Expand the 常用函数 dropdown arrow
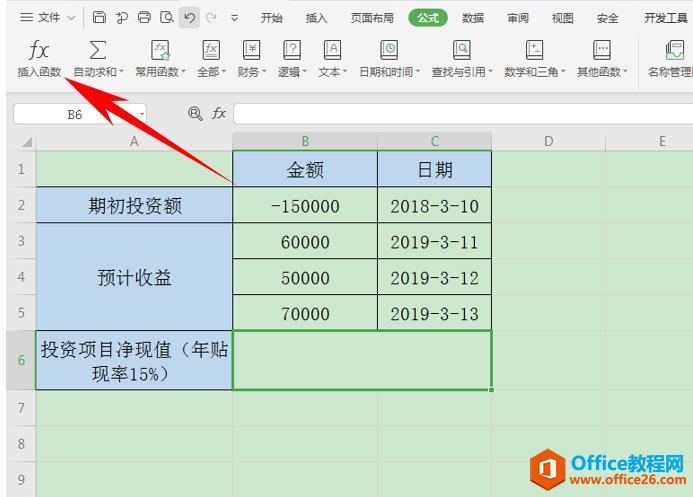Viewport: 693px width, 497px height. 183,72
